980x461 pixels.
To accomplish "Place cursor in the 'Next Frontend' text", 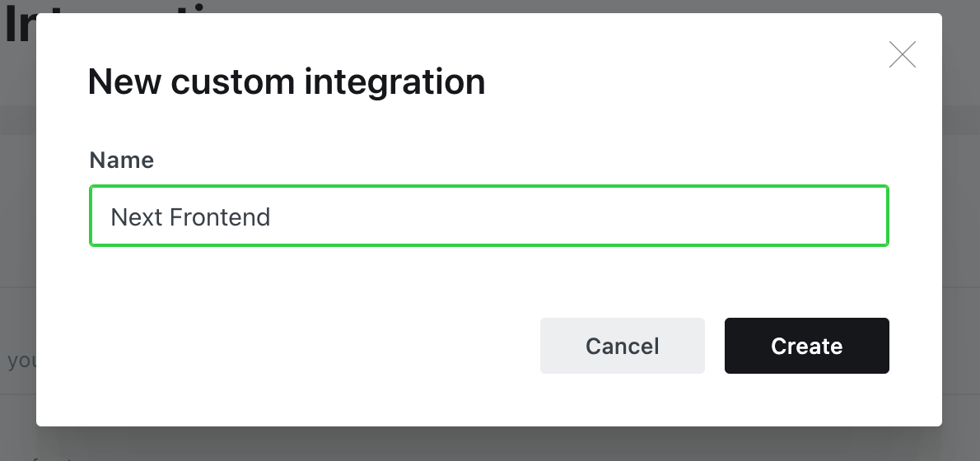I will 190,217.
